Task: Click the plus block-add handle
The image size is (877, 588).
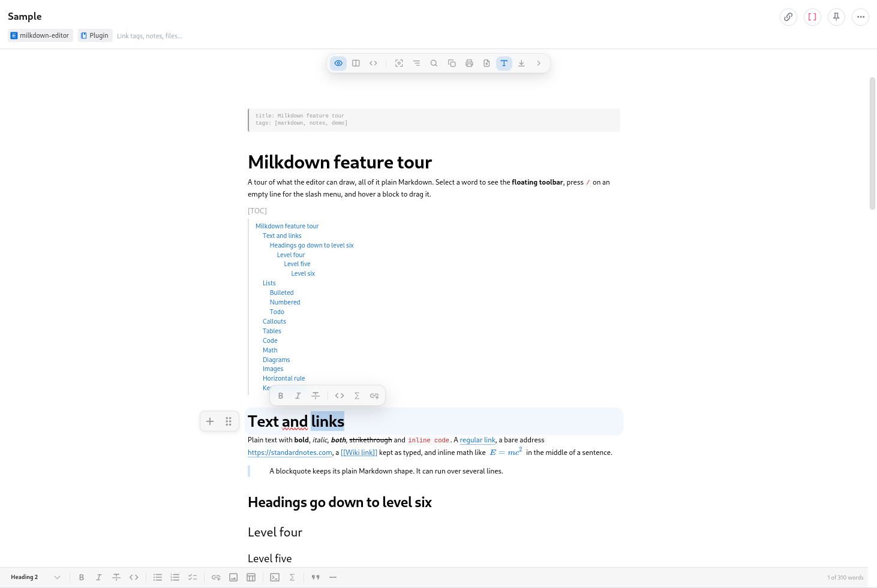Action: pyautogui.click(x=210, y=421)
